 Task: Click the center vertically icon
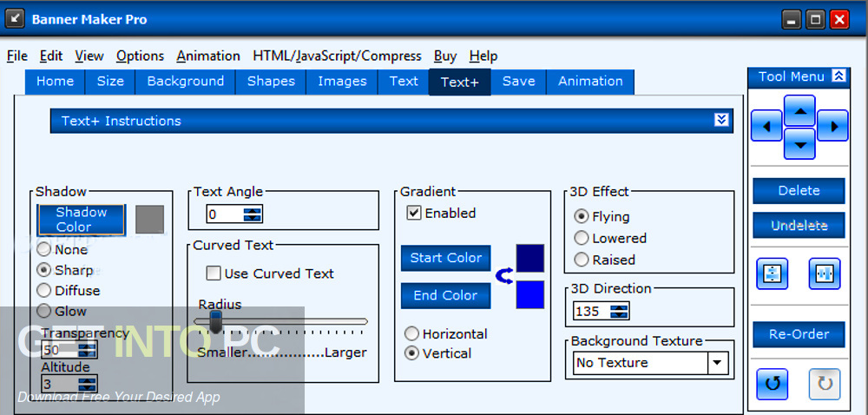point(773,273)
